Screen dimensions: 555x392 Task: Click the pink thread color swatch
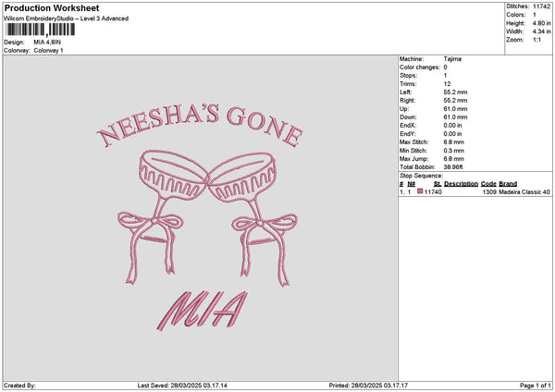tap(420, 191)
